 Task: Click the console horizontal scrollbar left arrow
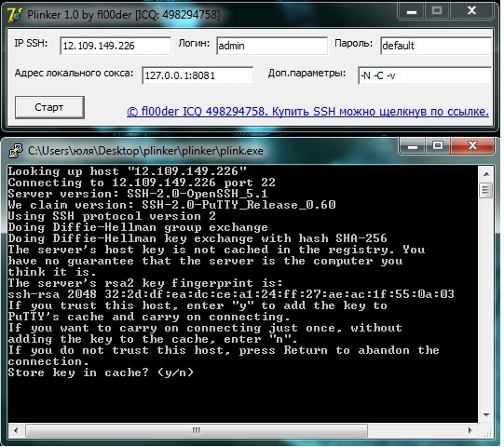[x=16, y=430]
